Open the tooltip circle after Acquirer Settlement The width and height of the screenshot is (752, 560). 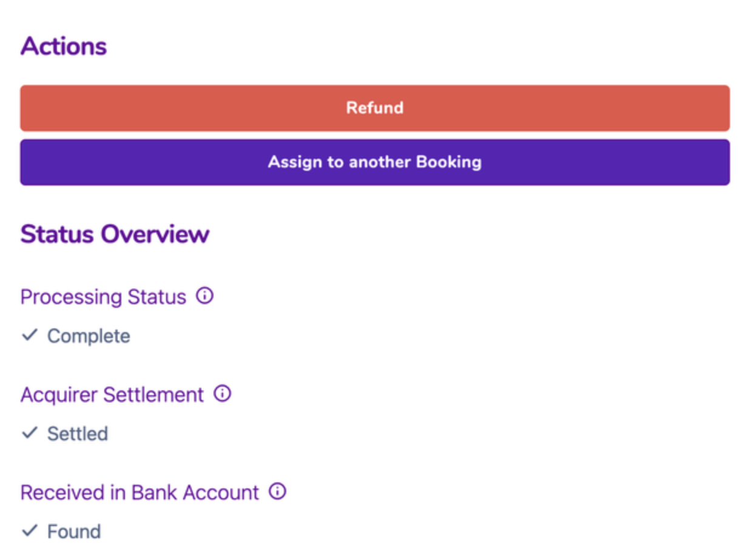[x=223, y=394]
